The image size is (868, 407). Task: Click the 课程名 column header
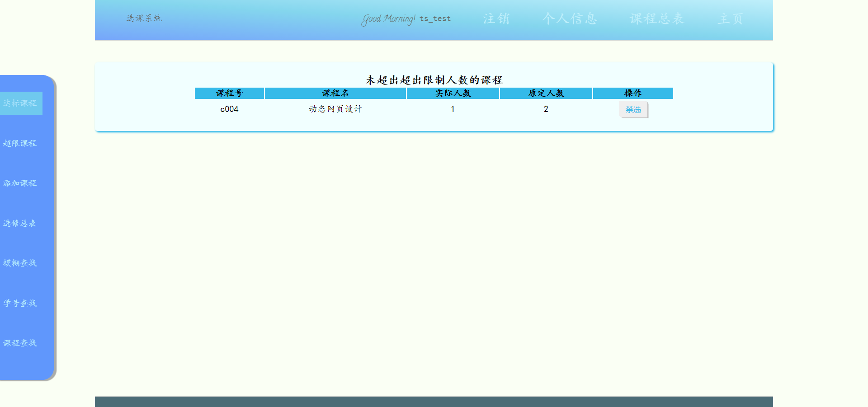coord(335,93)
